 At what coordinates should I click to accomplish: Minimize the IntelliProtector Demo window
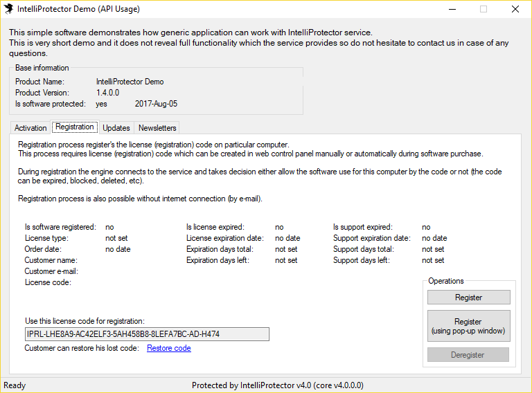click(x=452, y=9)
